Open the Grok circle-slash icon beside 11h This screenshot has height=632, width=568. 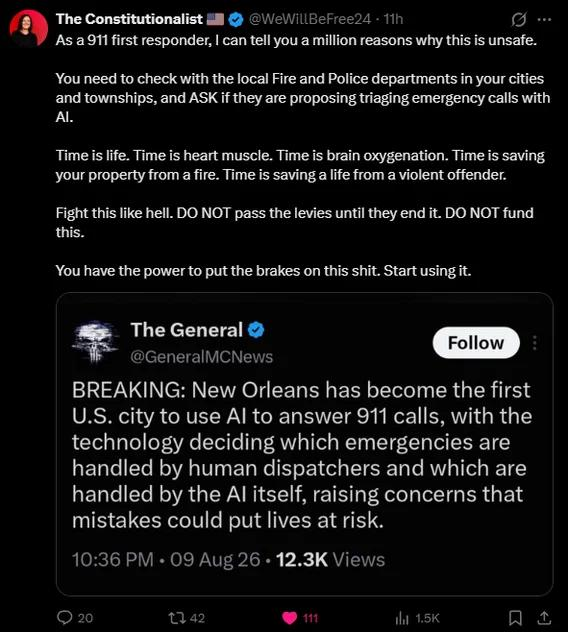[518, 19]
